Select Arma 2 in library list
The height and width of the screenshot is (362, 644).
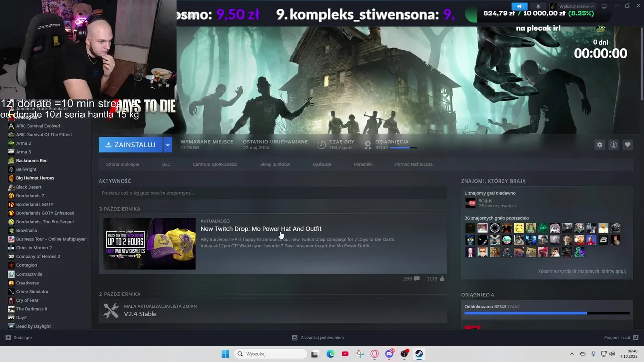coord(23,143)
